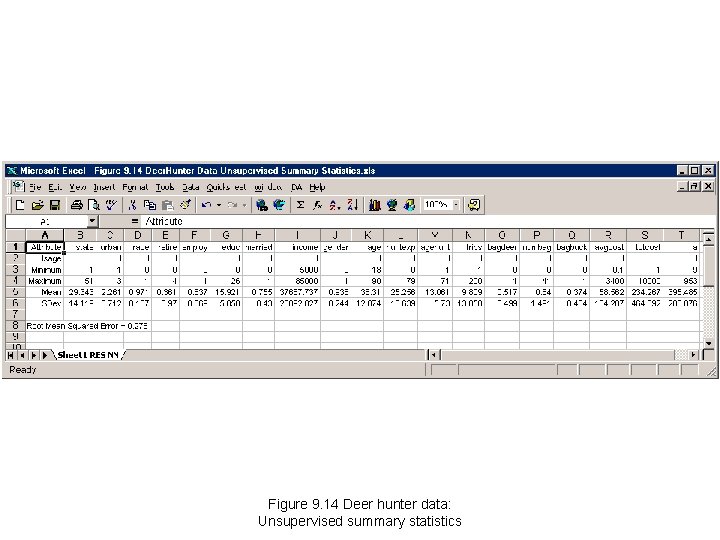Open the Insert menu
Viewport: 720px width, 540px height.
pyautogui.click(x=104, y=187)
